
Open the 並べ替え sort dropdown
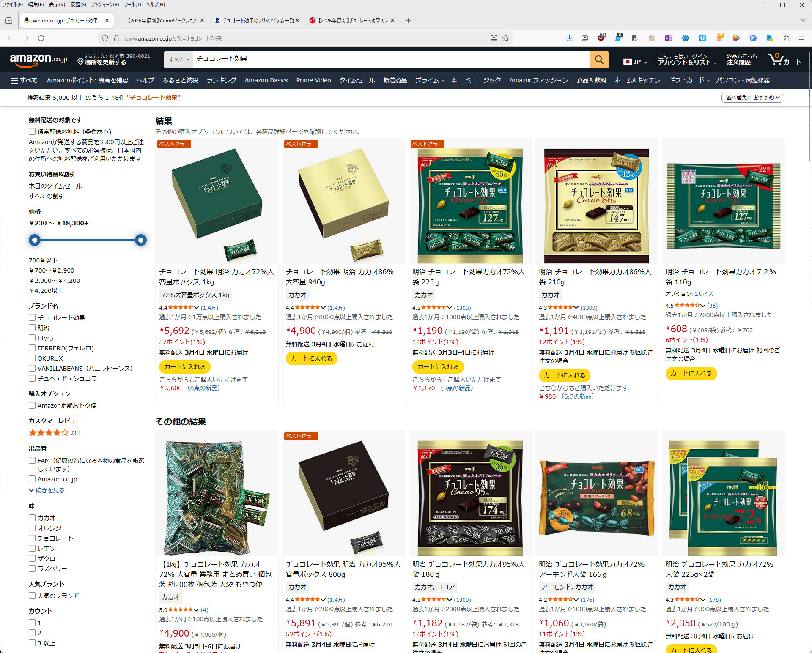752,98
